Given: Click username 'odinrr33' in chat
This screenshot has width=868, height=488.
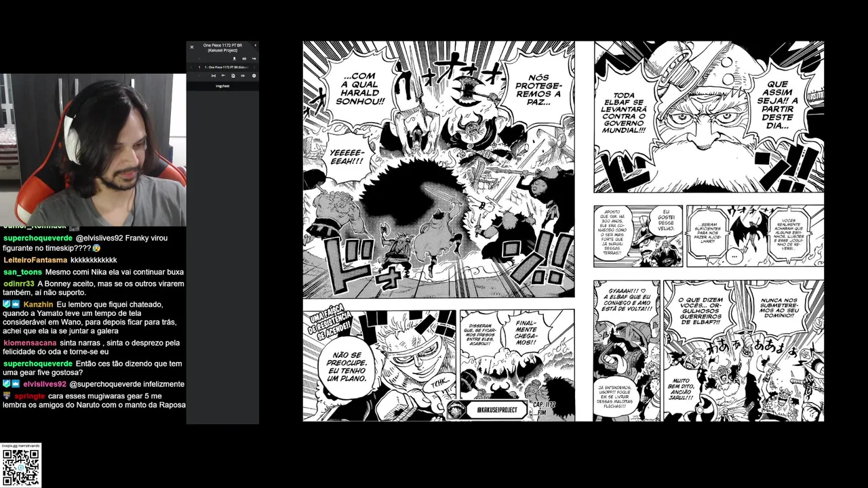Looking at the screenshot, I should coord(18,284).
